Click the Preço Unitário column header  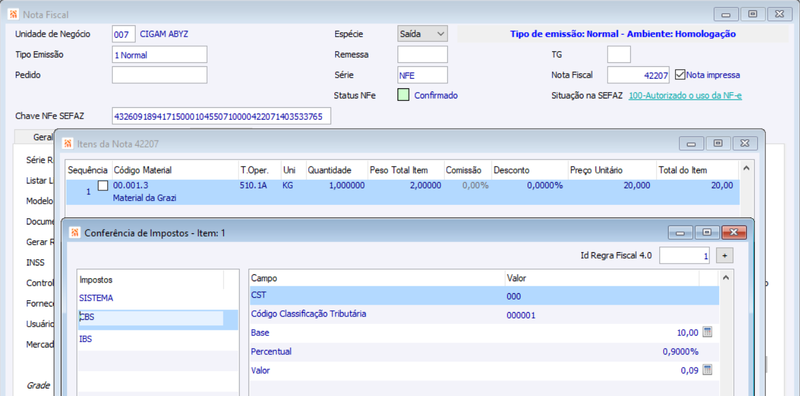coord(612,170)
